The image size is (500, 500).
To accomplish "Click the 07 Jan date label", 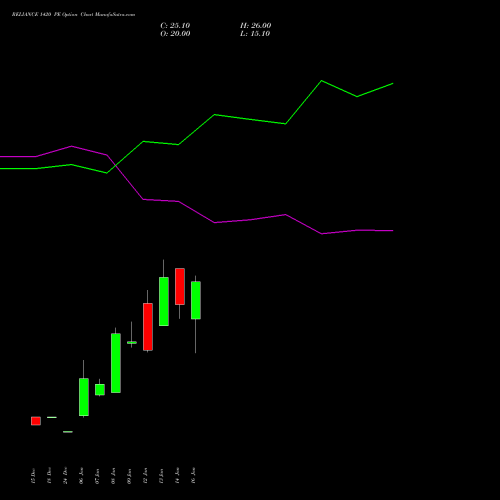I will pyautogui.click(x=97, y=476).
